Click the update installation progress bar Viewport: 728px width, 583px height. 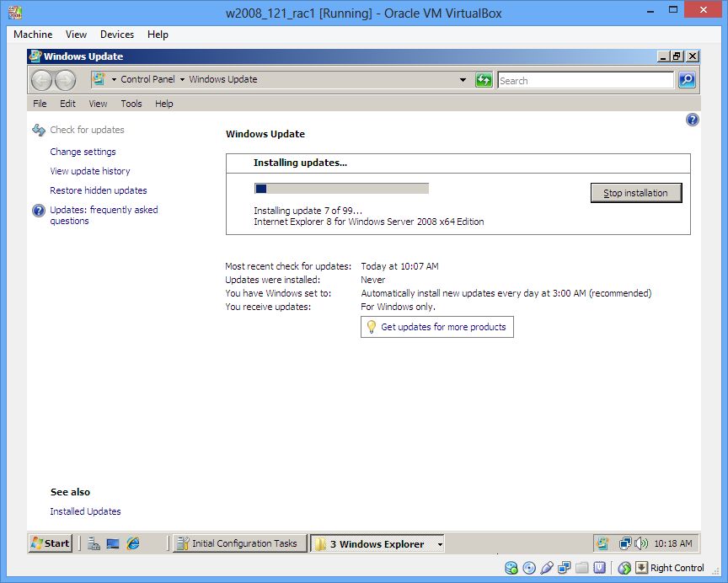pyautogui.click(x=341, y=189)
